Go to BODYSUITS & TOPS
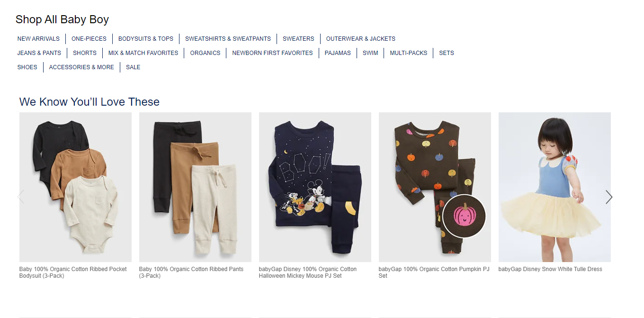Screen dimensions: 644x318 pos(146,39)
